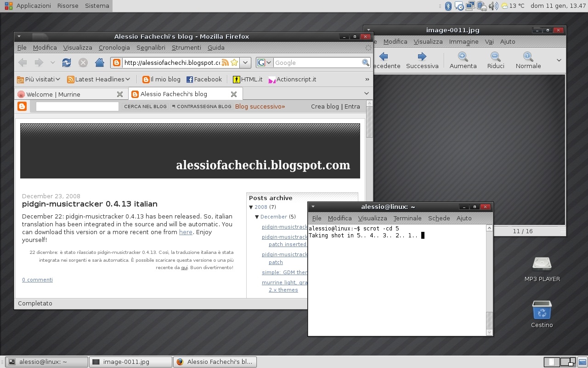
Task: Click RSS feed icon in address bar
Action: point(225,63)
